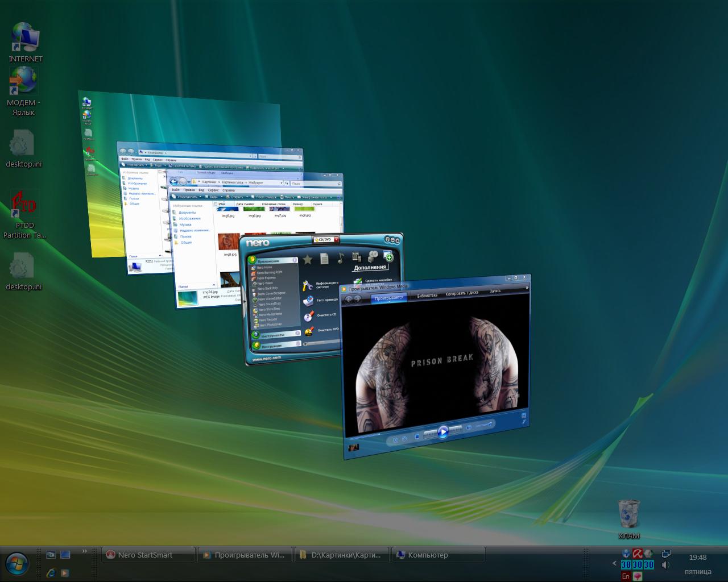Click the Stop button in Media Player
The width and height of the screenshot is (728, 582).
tap(417, 436)
